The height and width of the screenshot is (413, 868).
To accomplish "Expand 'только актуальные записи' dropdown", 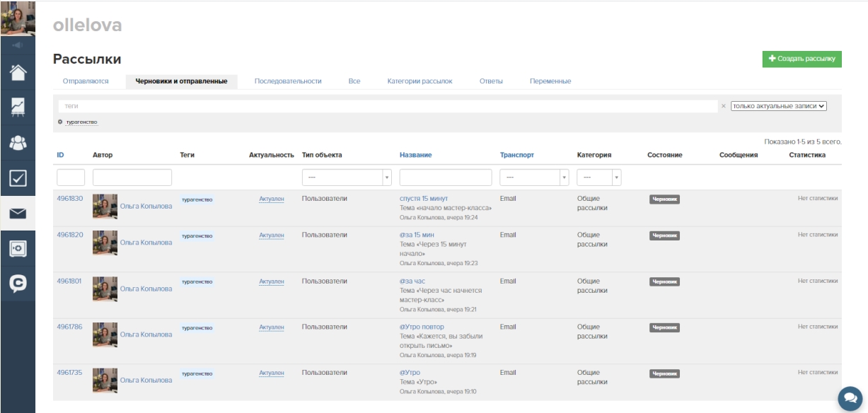I will pyautogui.click(x=778, y=106).
